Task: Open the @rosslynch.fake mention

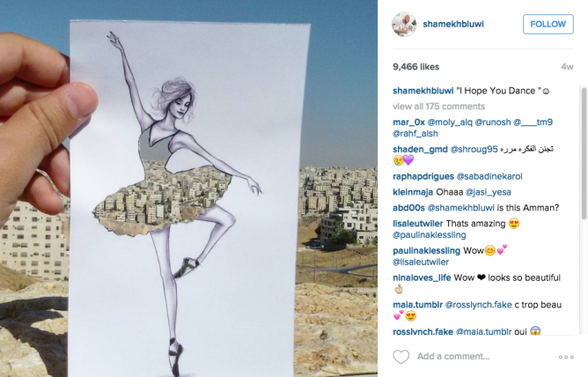Action: coord(478,305)
